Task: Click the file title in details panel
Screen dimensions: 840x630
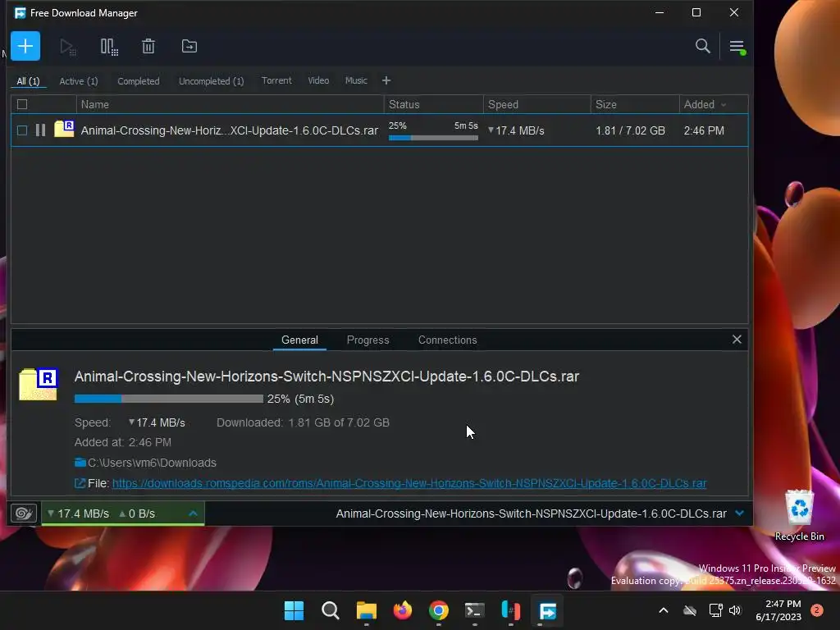Action: pyautogui.click(x=326, y=376)
